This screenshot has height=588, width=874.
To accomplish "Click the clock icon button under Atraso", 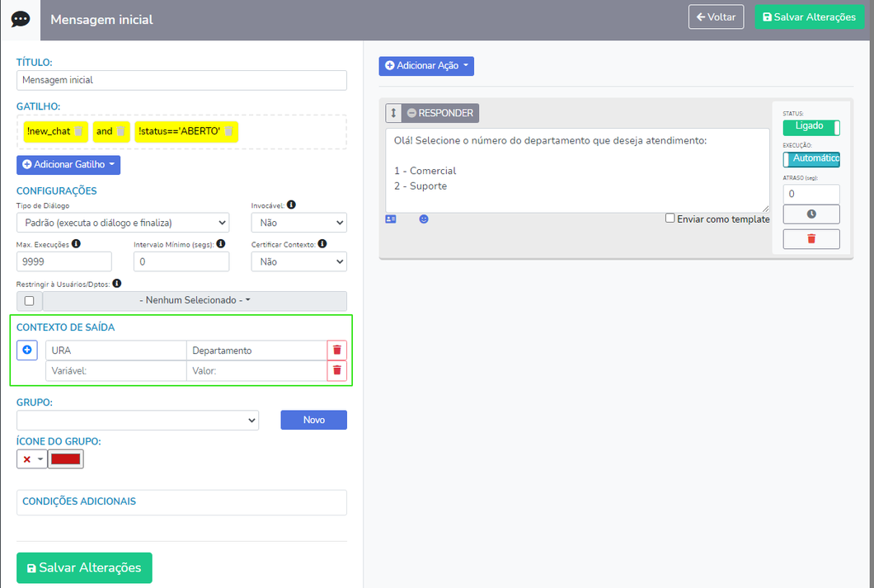I will coord(811,214).
